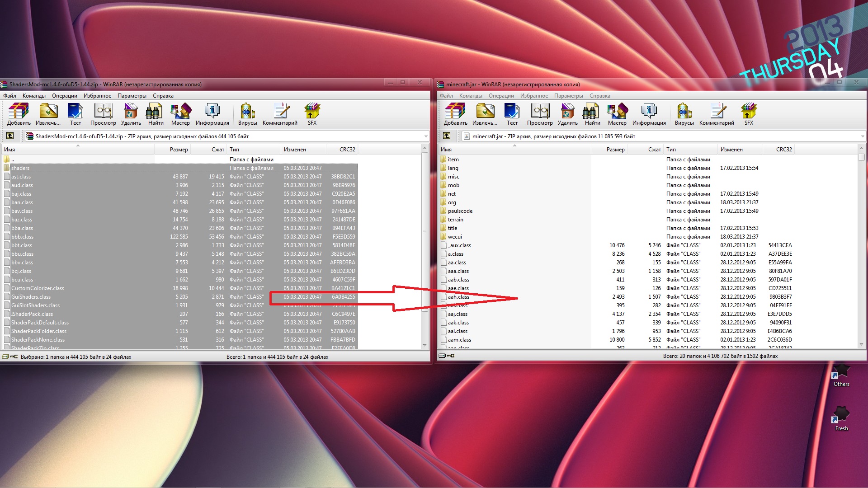Go up one folder in ShadersMod window
This screenshot has height=488, width=868.
[10, 136]
